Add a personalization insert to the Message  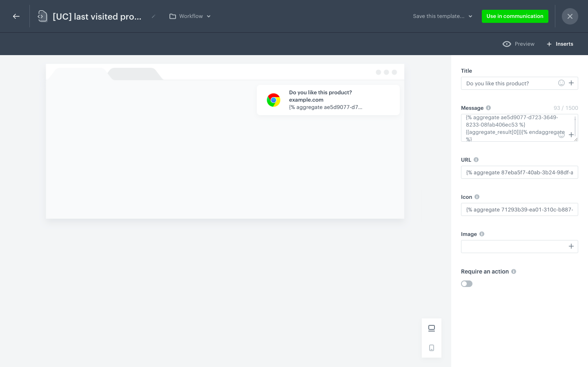(571, 135)
